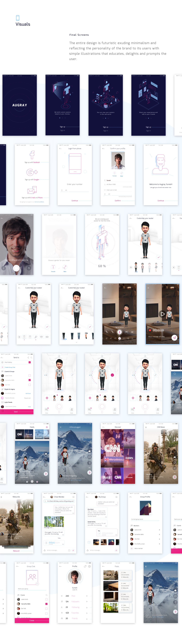Click the search icon in Group Chat friends list

46,595
